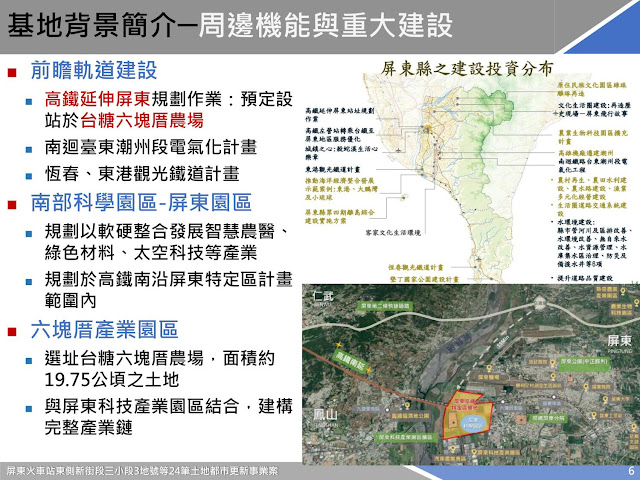The width and height of the screenshot is (640, 480).
Task: Click the red bullet beside 前瞻軌道建設
Action: click(x=12, y=73)
